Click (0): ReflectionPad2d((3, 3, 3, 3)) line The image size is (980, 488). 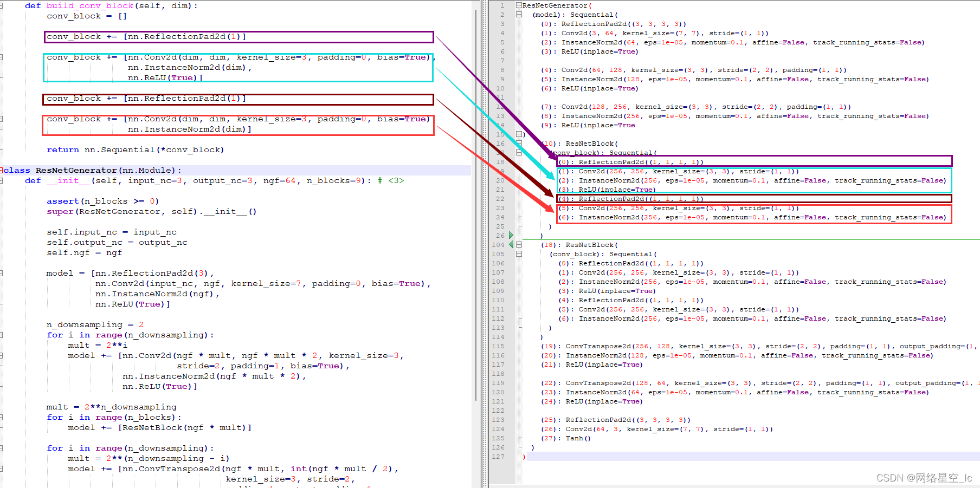[x=614, y=24]
